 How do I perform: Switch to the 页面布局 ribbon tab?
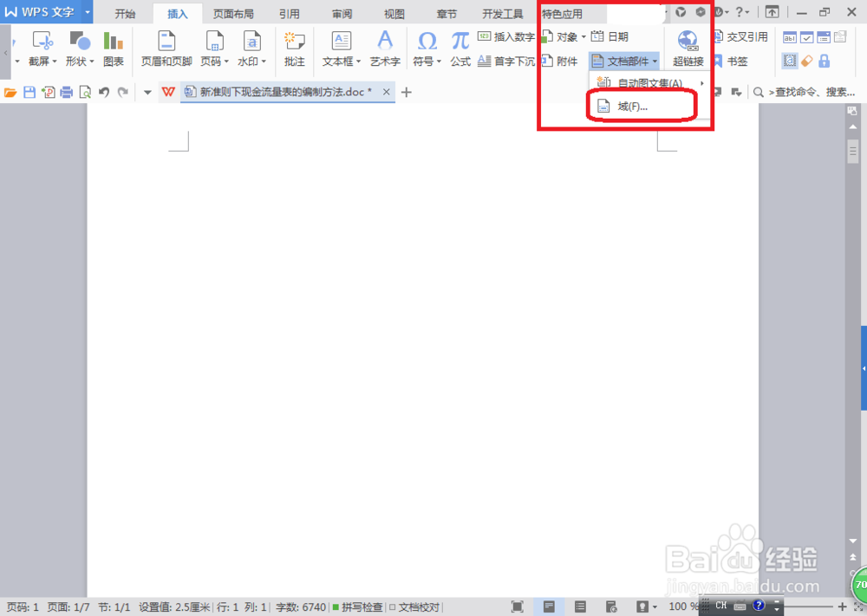click(233, 14)
